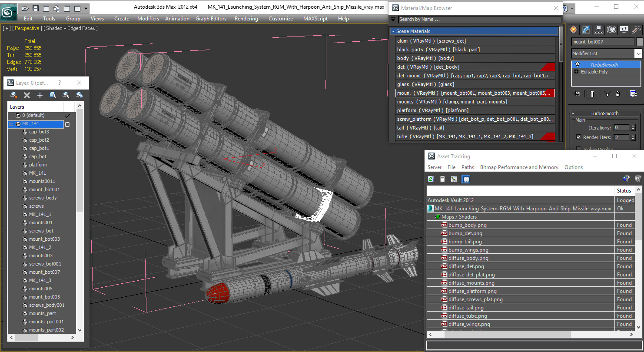Open the MAXScript menu
The image size is (644, 352).
pos(315,19)
